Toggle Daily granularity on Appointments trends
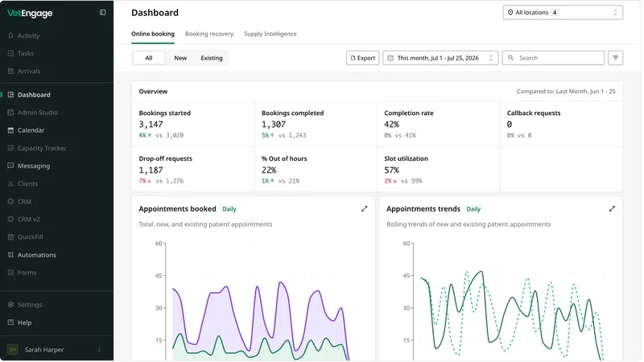The width and height of the screenshot is (644, 362). pyautogui.click(x=473, y=209)
